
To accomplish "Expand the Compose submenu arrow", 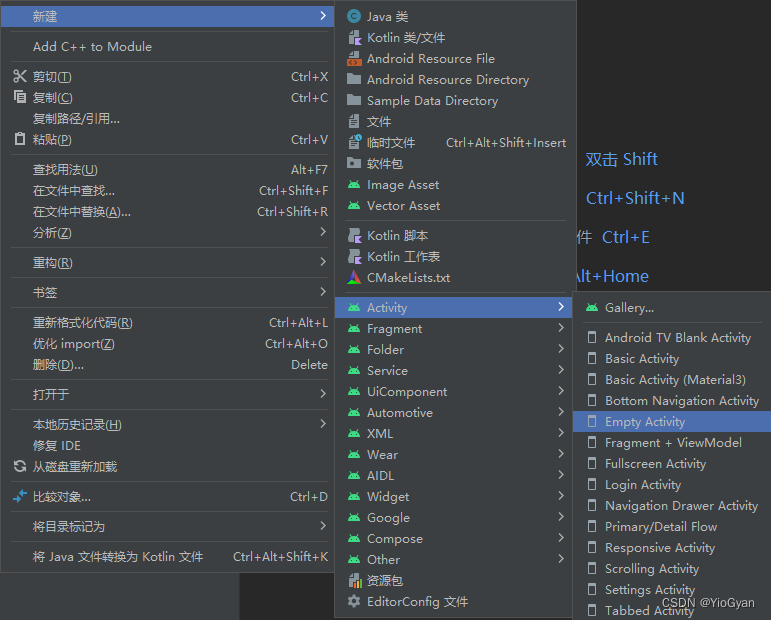I will coord(561,538).
